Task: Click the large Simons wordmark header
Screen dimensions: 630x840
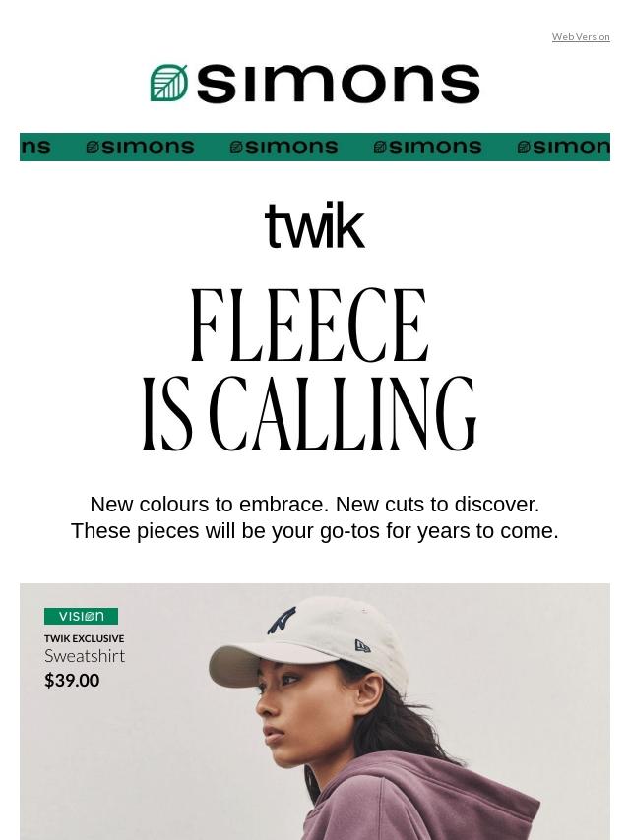Action: click(315, 83)
